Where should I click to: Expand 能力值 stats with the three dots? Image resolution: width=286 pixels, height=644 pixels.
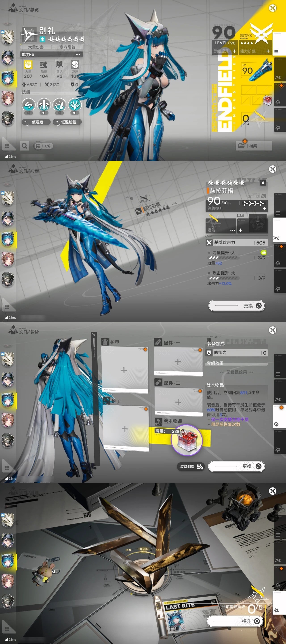point(78,54)
